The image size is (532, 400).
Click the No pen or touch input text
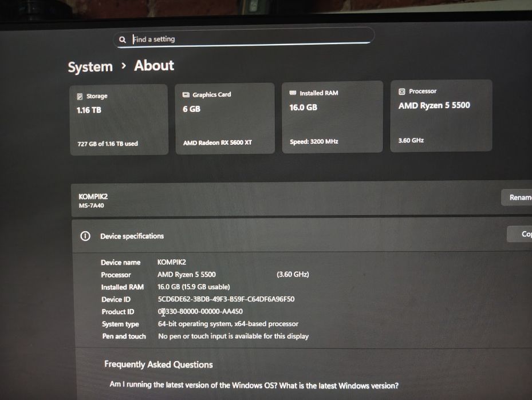click(234, 336)
